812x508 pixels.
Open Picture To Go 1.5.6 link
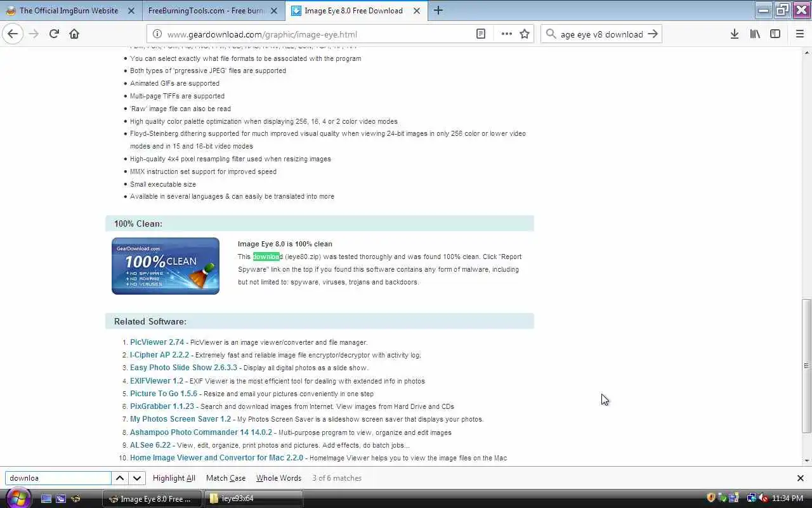click(164, 394)
